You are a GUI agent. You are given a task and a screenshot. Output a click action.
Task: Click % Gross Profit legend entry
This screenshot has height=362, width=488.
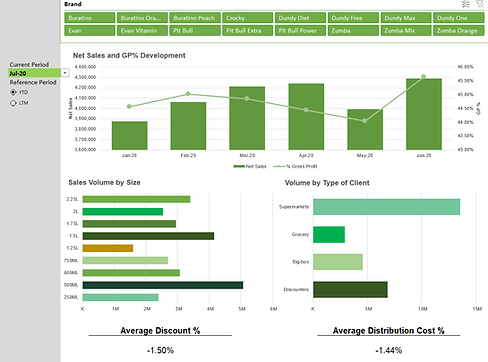pos(295,166)
